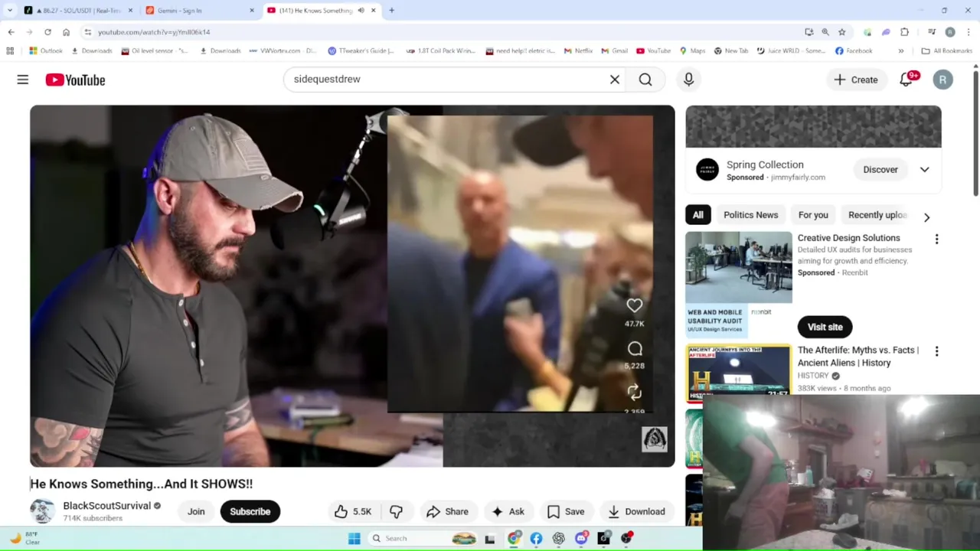Open the BlackScoutSurvival channel avatar

[42, 511]
